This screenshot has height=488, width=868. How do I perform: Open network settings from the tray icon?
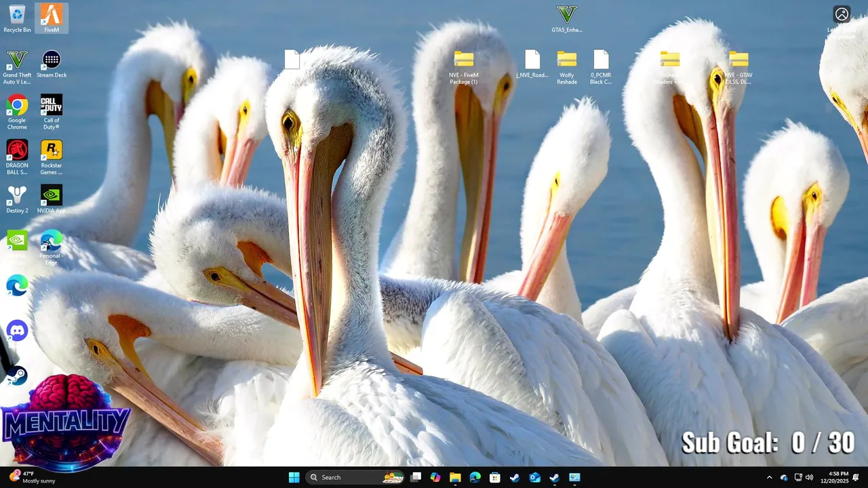click(x=798, y=477)
